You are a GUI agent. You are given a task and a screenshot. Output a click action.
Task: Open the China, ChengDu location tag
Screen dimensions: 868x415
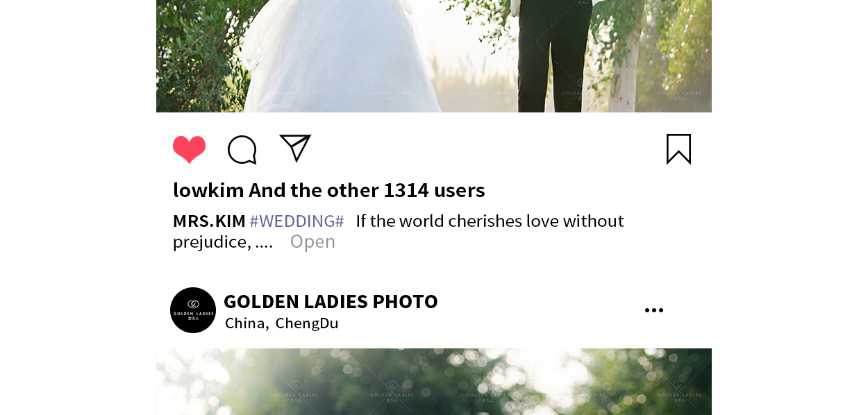coord(282,323)
